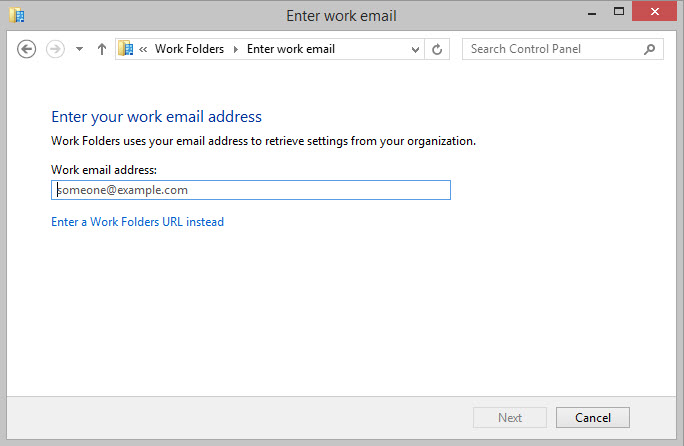Select the Enter work email breadcrumb

click(x=290, y=49)
